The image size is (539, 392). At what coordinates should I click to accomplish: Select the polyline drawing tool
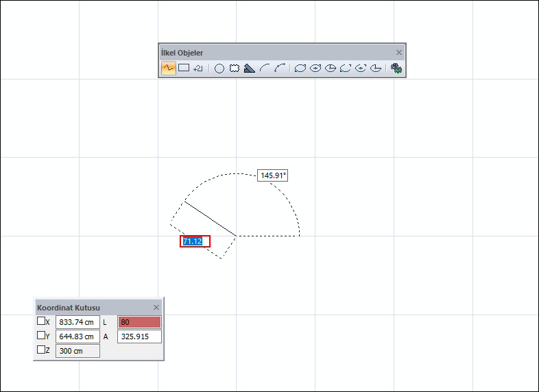[168, 68]
